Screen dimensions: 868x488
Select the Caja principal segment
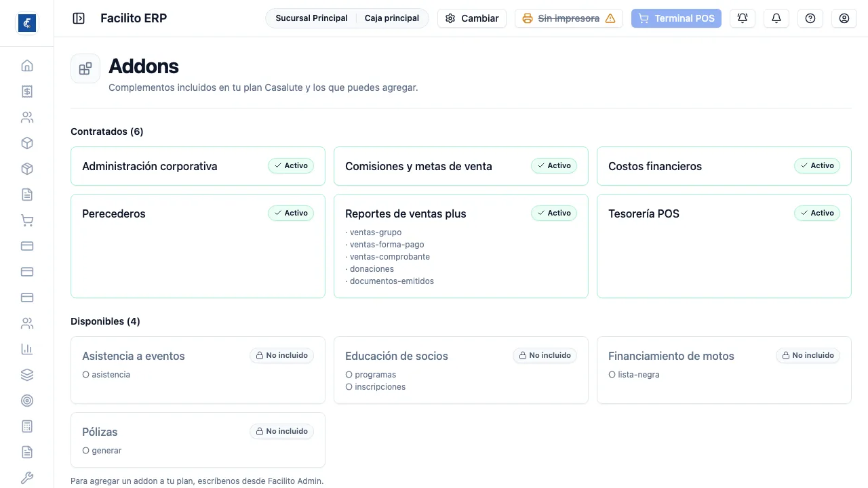point(392,18)
